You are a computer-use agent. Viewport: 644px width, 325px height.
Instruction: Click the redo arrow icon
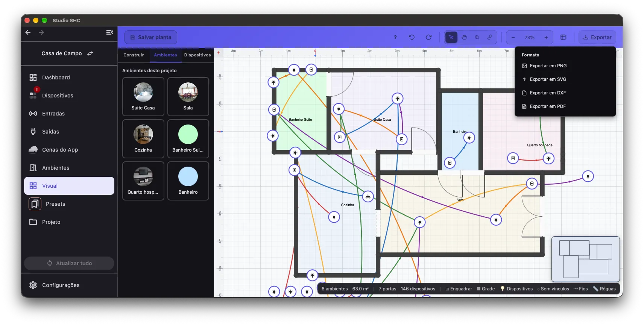click(428, 37)
